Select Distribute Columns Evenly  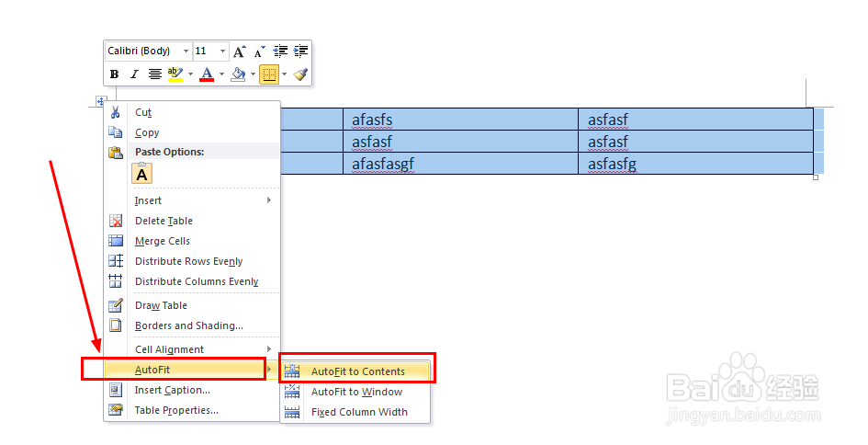(x=192, y=281)
